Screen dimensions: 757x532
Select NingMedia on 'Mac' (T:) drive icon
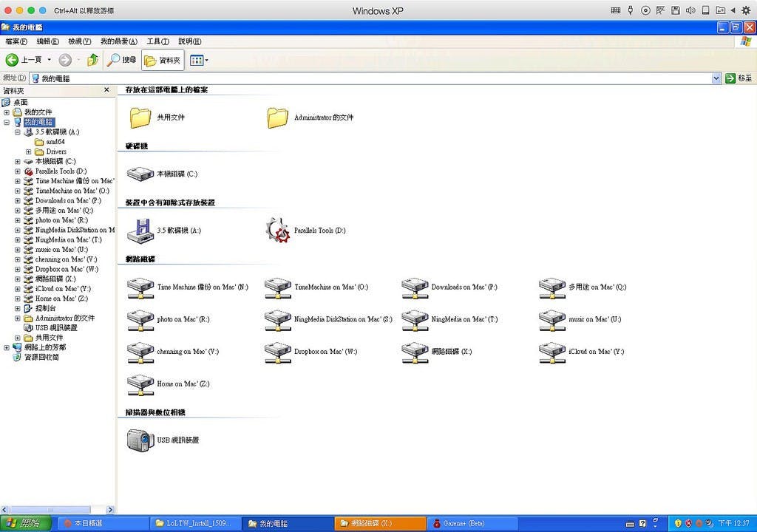click(415, 321)
